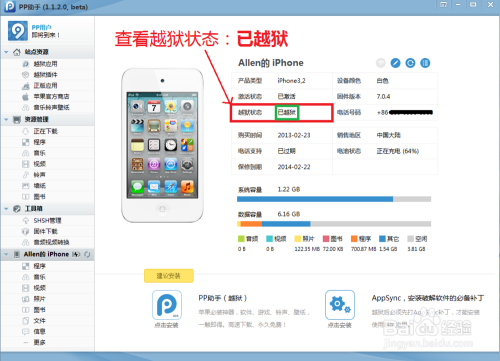The image size is (500, 361).
Task: Click the gray 空闲 legend swatch
Action: pos(411,239)
